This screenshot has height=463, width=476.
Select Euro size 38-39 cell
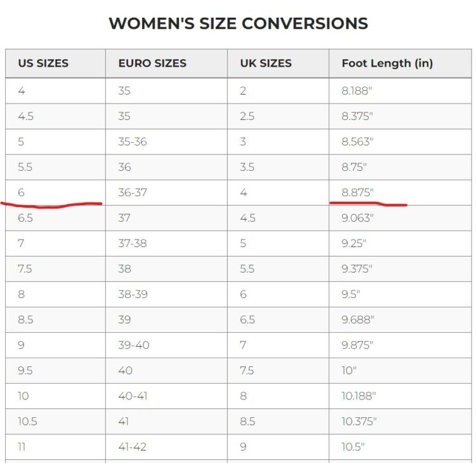tap(133, 294)
